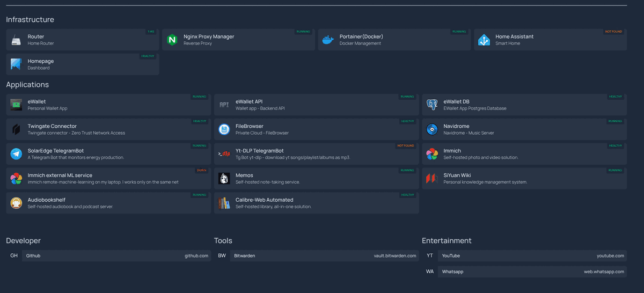
Task: Click the 1 MS ping badge on Router
Action: pyautogui.click(x=151, y=32)
